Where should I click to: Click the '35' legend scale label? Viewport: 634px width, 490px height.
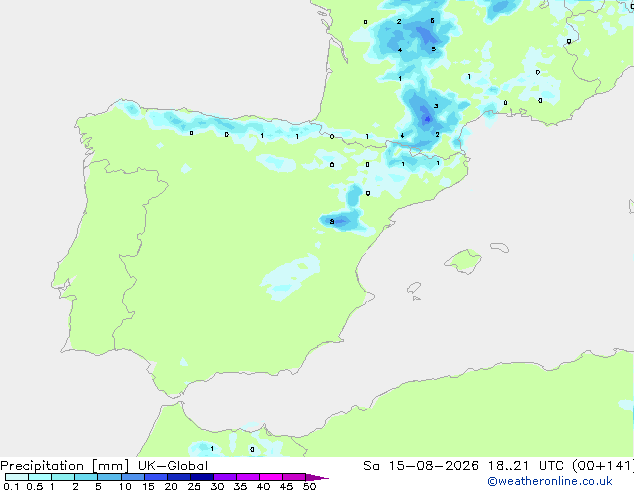[x=240, y=486]
